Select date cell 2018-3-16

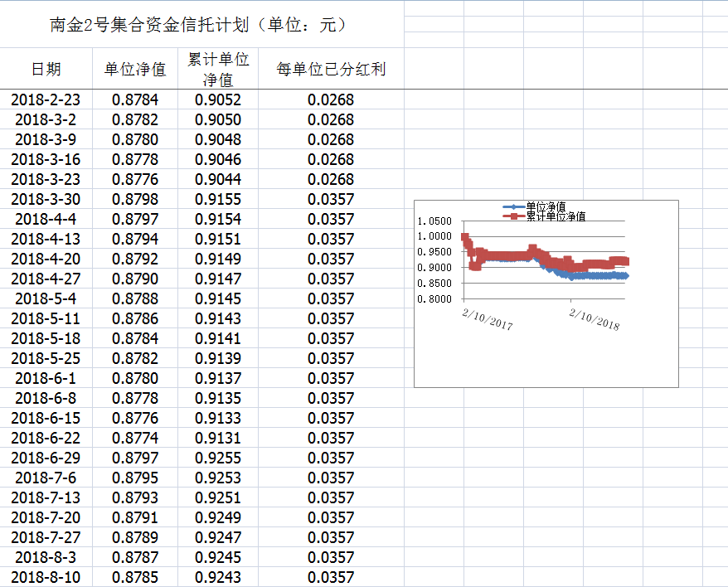46,159
